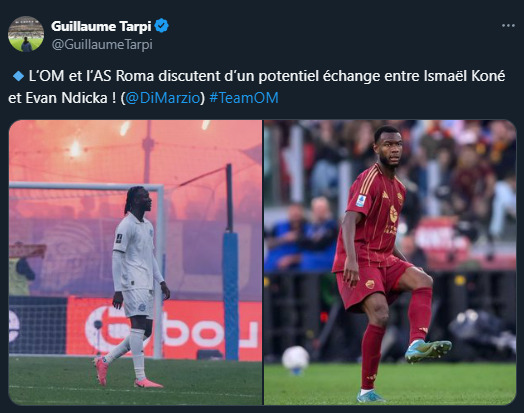
Task: Open Guillaume Tarpi's round profile avatar
Action: [26, 34]
